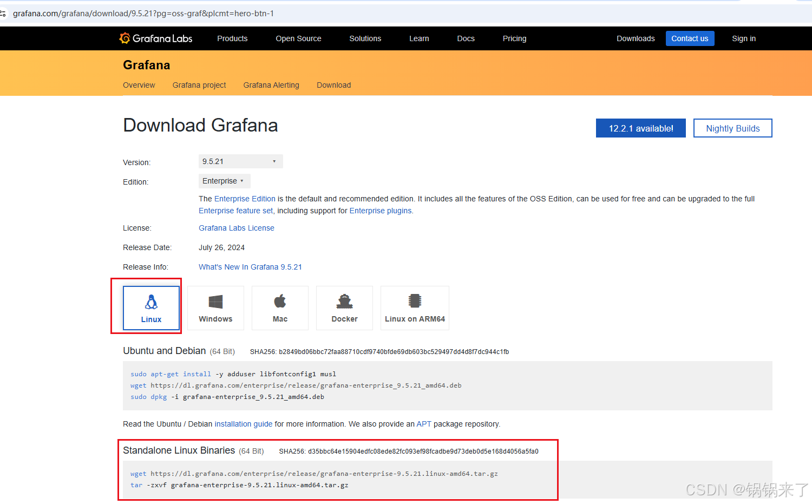812x504 pixels.
Task: Click the Nightly Builds button
Action: click(733, 128)
